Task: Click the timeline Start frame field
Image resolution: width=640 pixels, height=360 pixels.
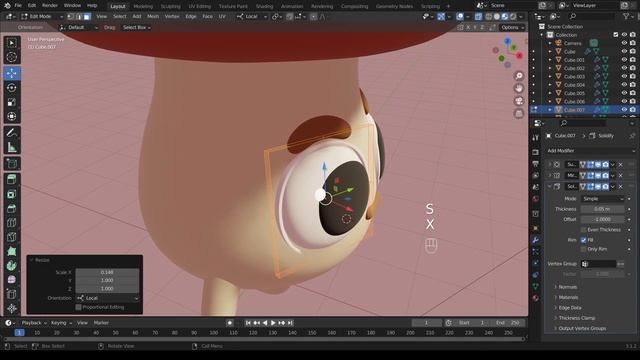Action: point(471,323)
